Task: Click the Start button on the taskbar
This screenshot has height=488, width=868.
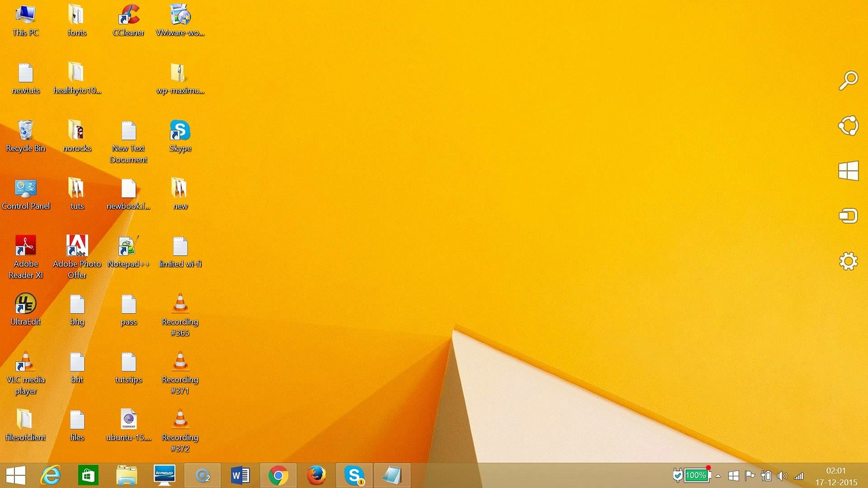Action: 16,476
